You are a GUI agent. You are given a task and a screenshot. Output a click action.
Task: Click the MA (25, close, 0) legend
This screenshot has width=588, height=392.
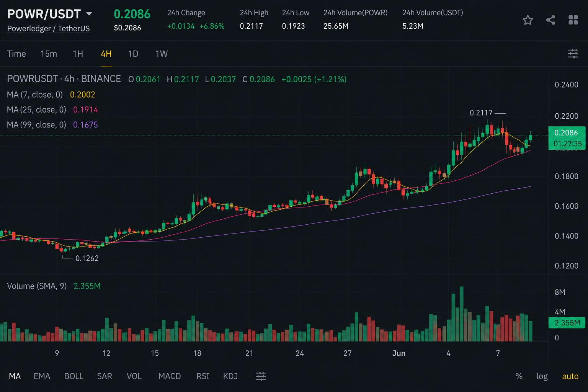coord(36,109)
